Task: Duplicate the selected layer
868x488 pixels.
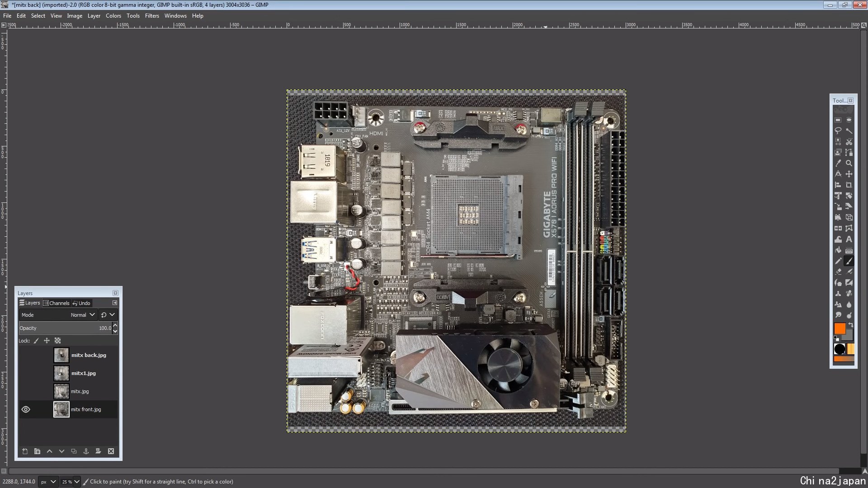Action: [x=74, y=451]
